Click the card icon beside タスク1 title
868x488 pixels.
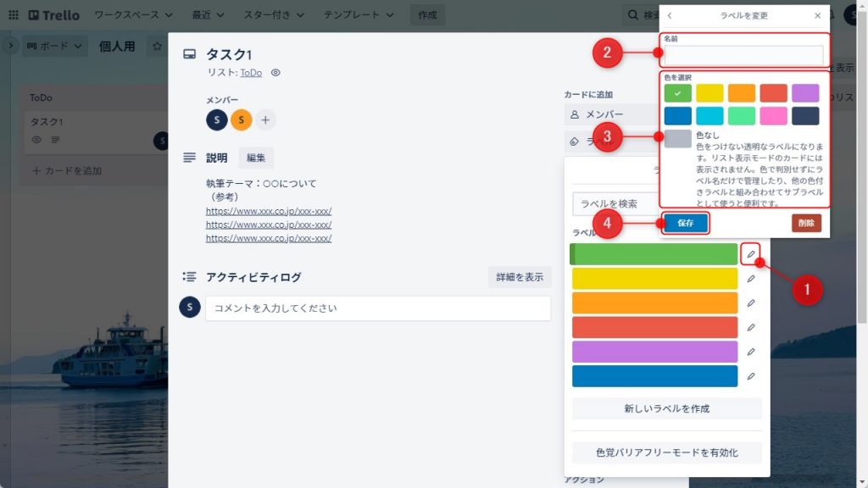pyautogui.click(x=189, y=54)
